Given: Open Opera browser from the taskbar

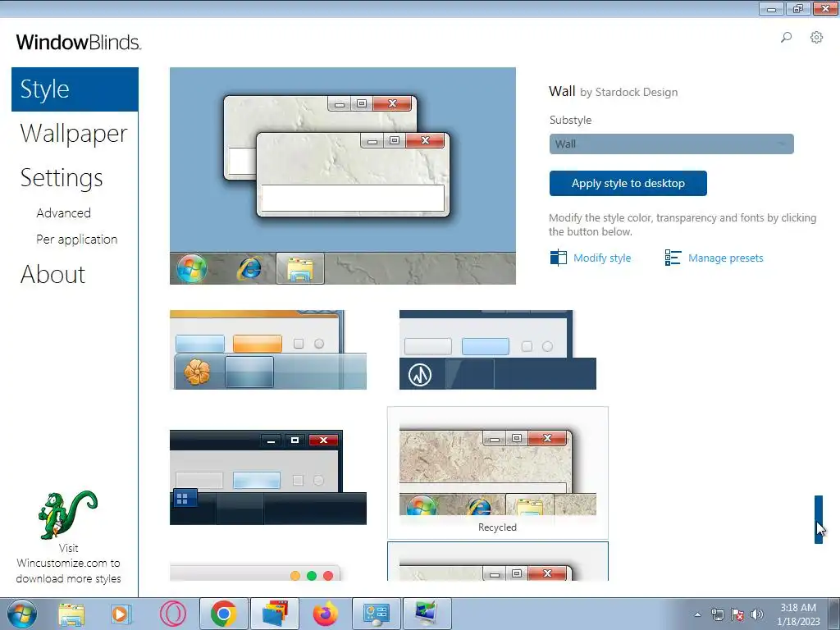Looking at the screenshot, I should [172, 614].
